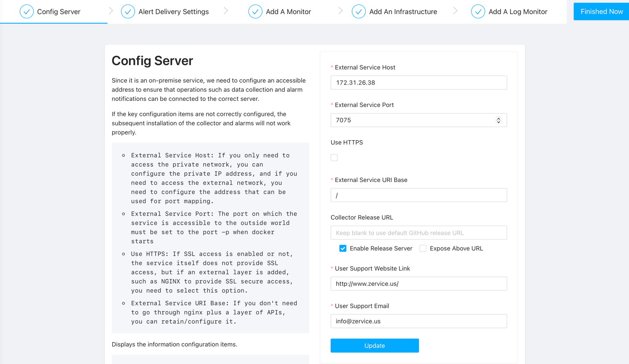Viewport: 629px width, 364px height.
Task: Click the Finished Now button
Action: click(x=601, y=12)
